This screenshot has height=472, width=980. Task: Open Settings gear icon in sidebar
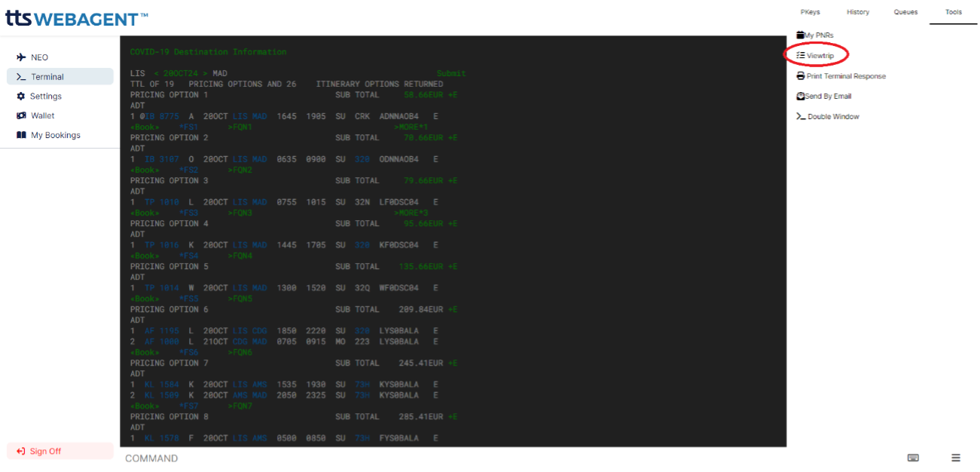[21, 97]
